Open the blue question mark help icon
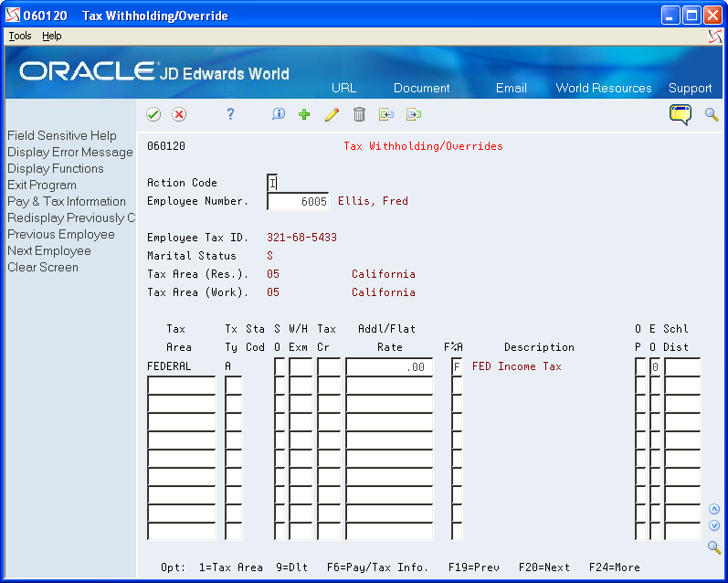 (230, 114)
